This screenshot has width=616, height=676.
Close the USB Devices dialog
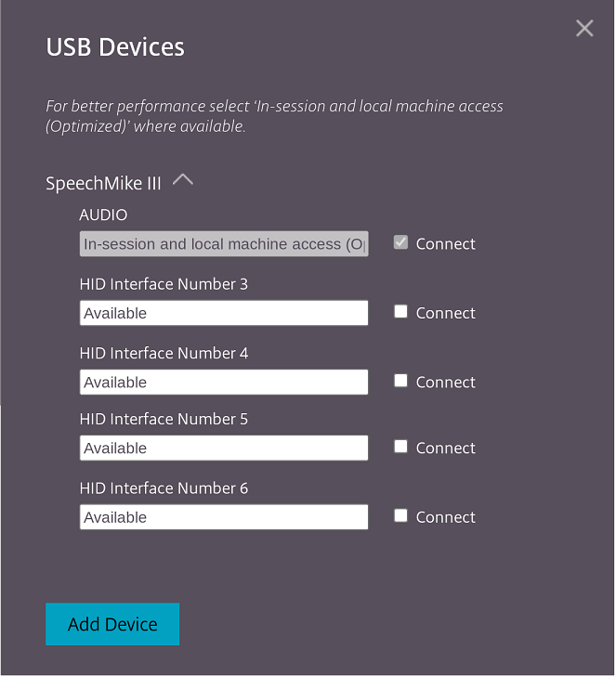584,28
